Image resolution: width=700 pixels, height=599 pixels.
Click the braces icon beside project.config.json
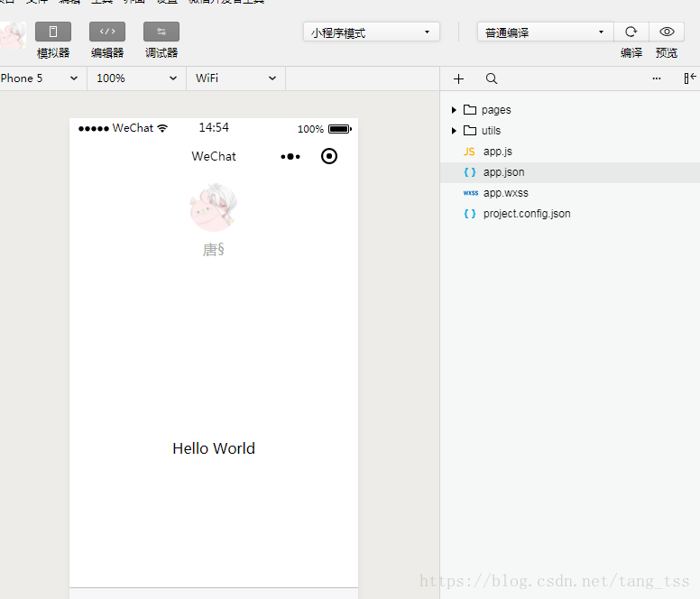pyautogui.click(x=470, y=214)
